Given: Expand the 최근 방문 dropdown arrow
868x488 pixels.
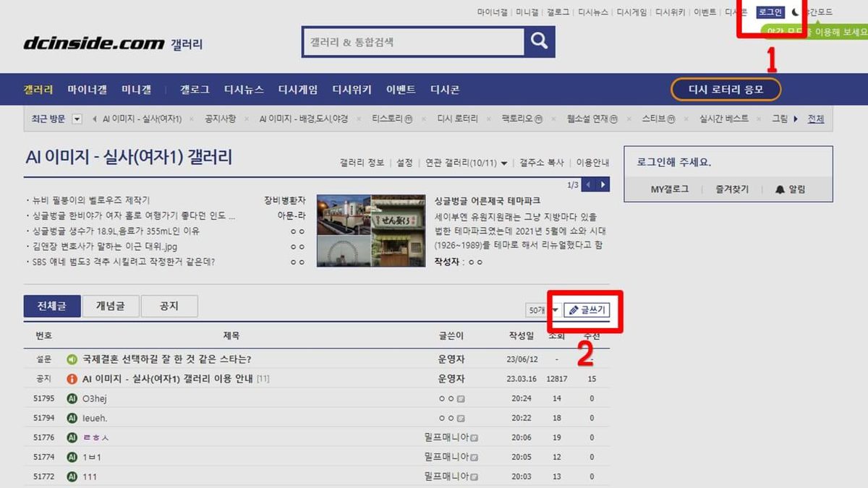Looking at the screenshot, I should [77, 119].
